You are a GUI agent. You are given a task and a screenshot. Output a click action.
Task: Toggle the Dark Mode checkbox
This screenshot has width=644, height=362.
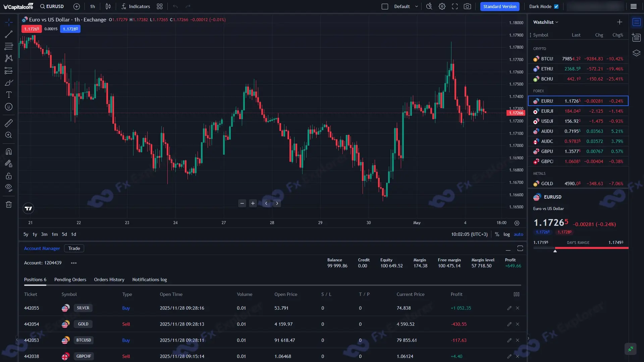(x=556, y=6)
